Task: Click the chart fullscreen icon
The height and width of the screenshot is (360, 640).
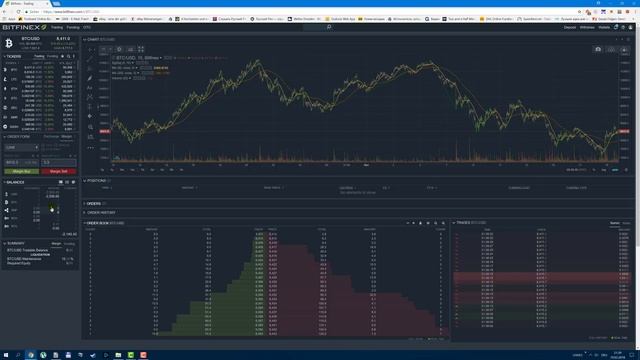Action: click(141, 49)
